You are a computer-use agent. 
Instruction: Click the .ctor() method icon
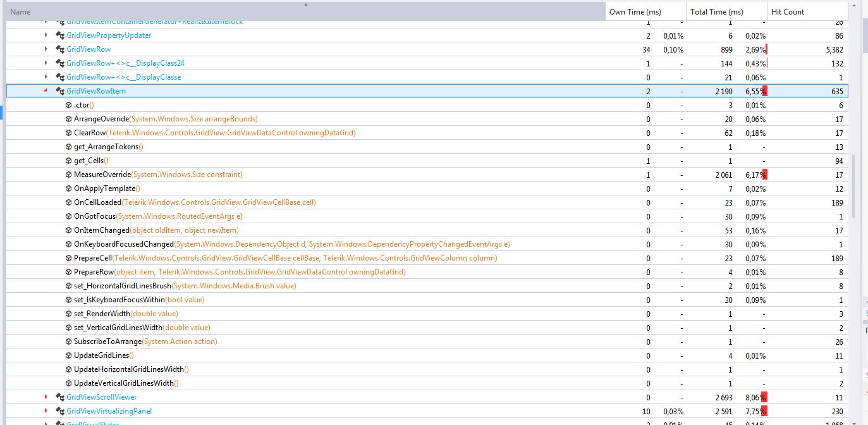(x=68, y=105)
